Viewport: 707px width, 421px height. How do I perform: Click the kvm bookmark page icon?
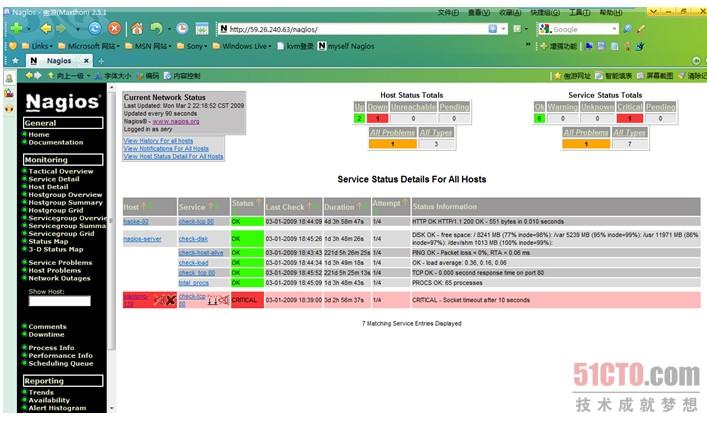point(281,46)
